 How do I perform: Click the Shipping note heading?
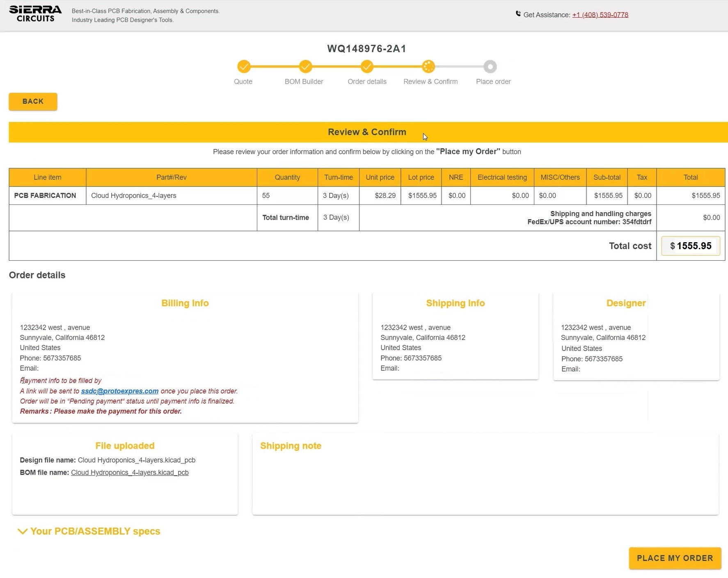click(x=291, y=446)
